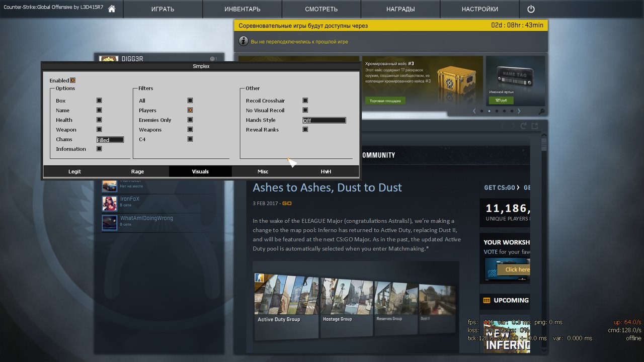Select the fifth store carousel dot
Viewport: 644px width, 362px height.
(x=512, y=111)
